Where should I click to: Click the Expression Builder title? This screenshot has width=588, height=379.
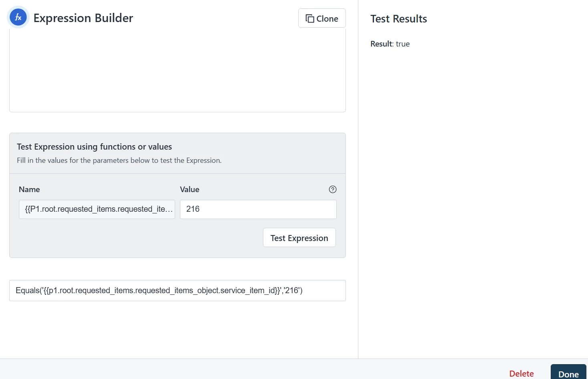coord(83,18)
